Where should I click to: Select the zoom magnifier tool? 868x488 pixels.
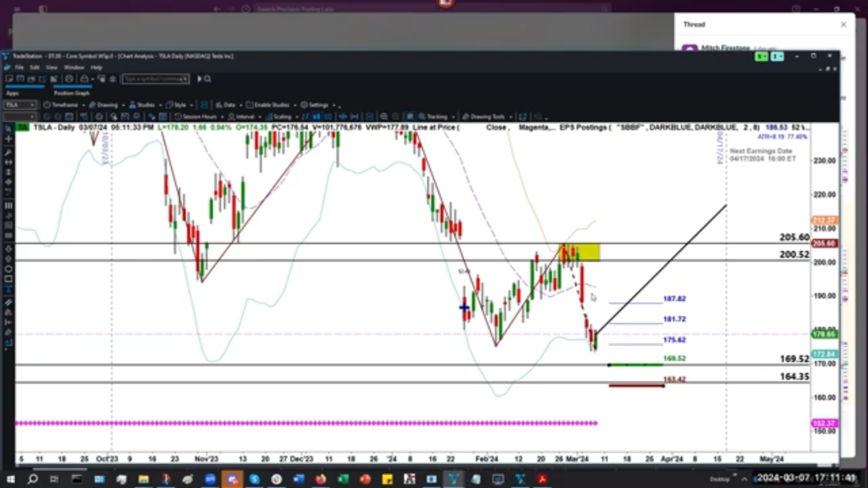tap(7, 152)
